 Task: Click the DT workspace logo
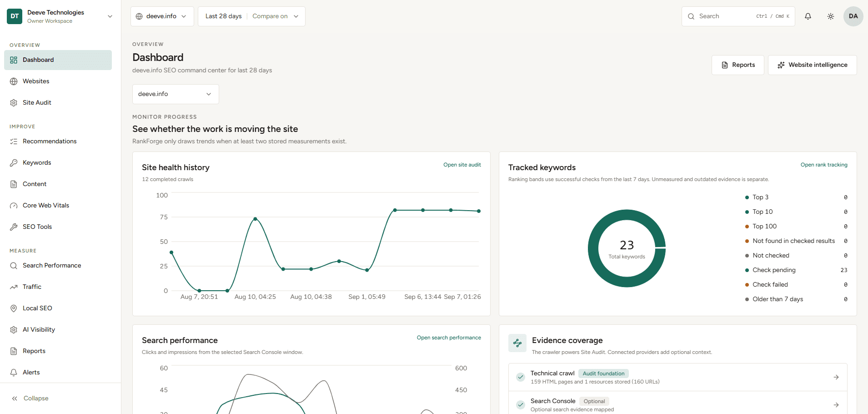15,16
